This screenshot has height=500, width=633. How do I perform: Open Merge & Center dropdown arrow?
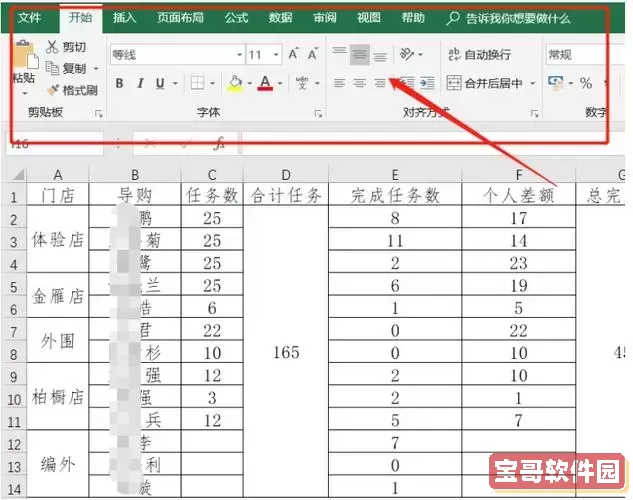click(x=532, y=84)
